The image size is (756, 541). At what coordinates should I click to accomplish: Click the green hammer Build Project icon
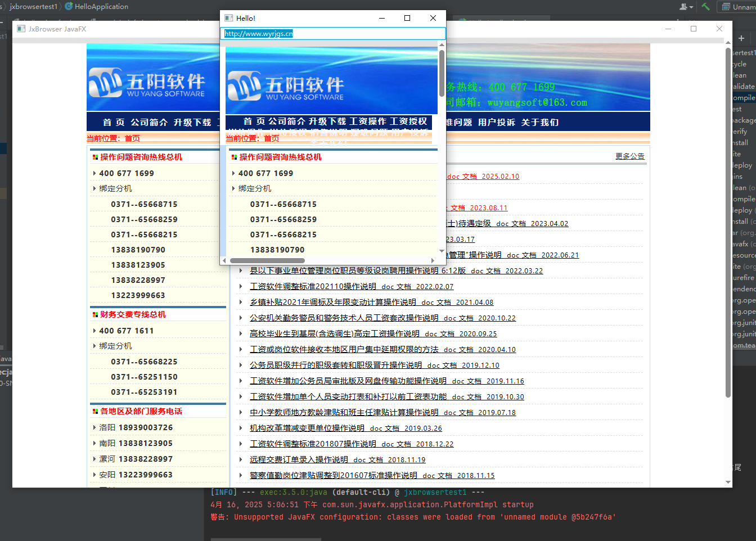(705, 7)
